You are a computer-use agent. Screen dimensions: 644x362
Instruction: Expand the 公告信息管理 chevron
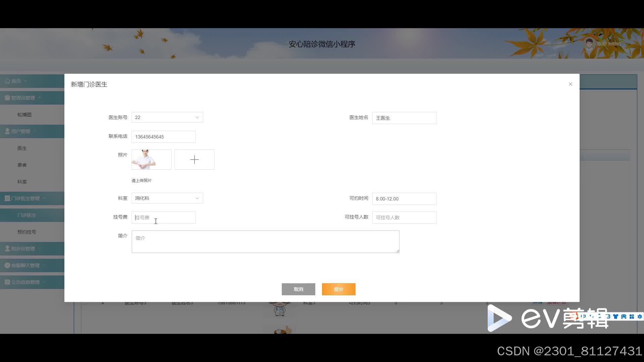pyautogui.click(x=44, y=282)
